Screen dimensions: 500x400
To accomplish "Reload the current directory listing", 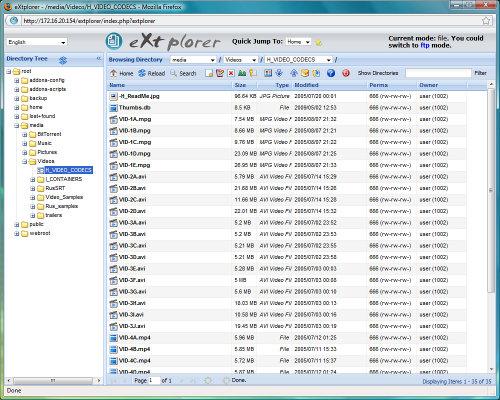I will (152, 73).
